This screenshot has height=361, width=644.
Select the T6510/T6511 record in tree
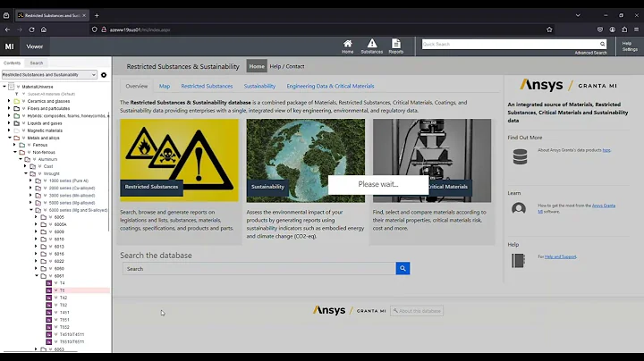point(72,341)
